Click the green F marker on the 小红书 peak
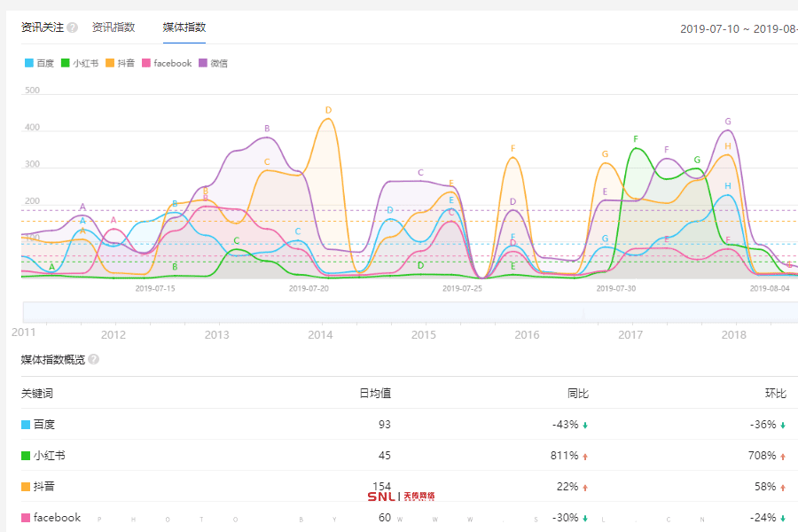The height and width of the screenshot is (532, 798). point(636,139)
